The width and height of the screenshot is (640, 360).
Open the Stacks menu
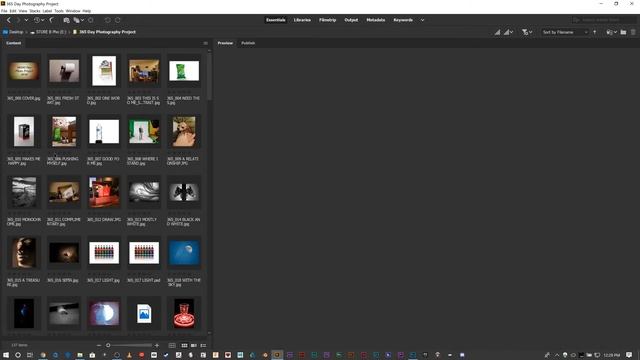click(35, 11)
